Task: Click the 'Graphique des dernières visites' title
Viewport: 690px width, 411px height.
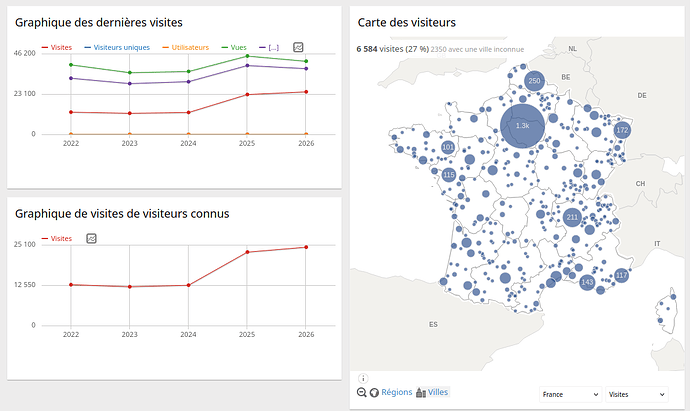Action: [99, 22]
